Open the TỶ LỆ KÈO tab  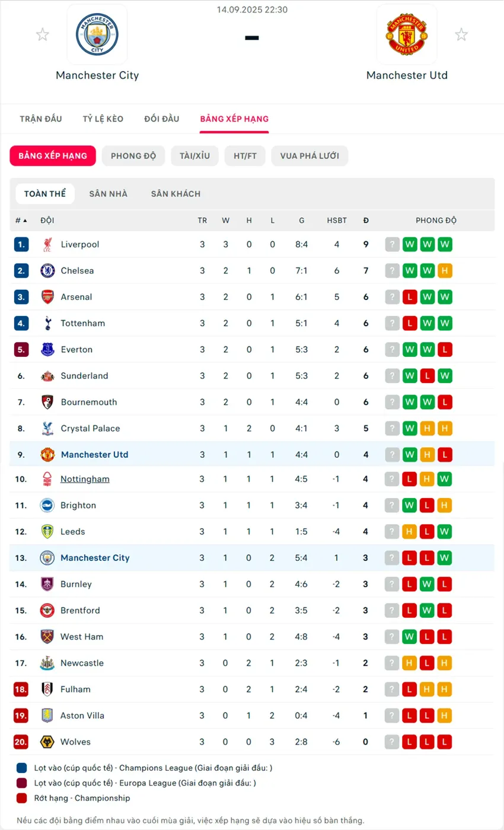pos(103,119)
